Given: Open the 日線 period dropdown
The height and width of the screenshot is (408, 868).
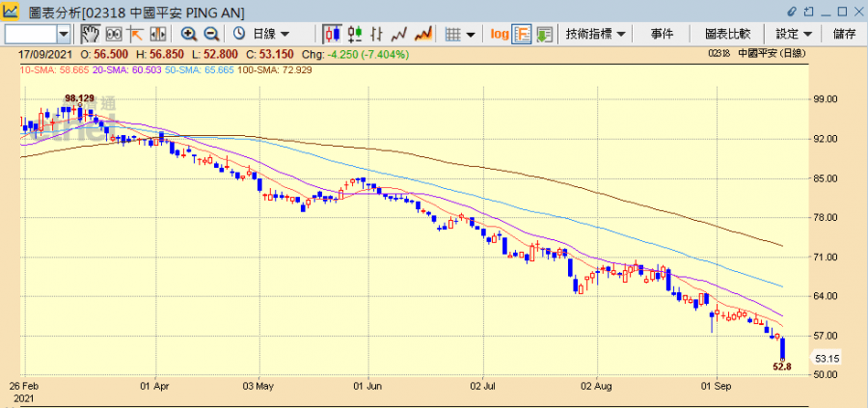Looking at the screenshot, I should (x=261, y=34).
